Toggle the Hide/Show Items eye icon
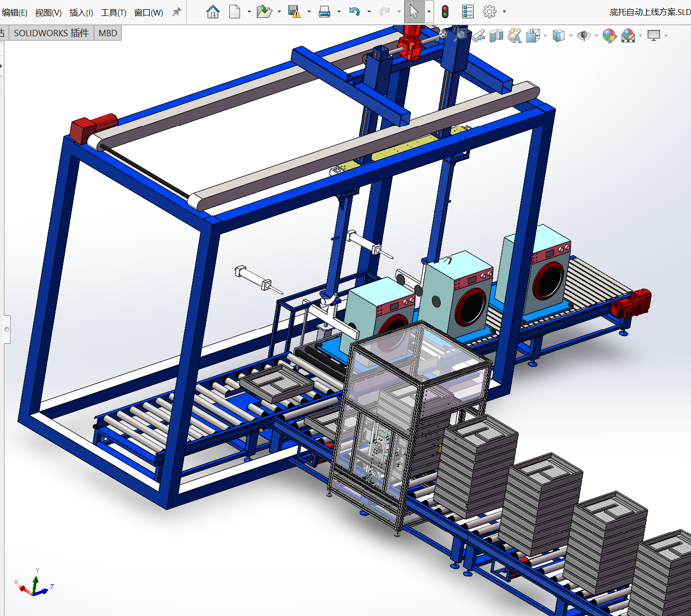Image resolution: width=691 pixels, height=616 pixels. (x=584, y=36)
